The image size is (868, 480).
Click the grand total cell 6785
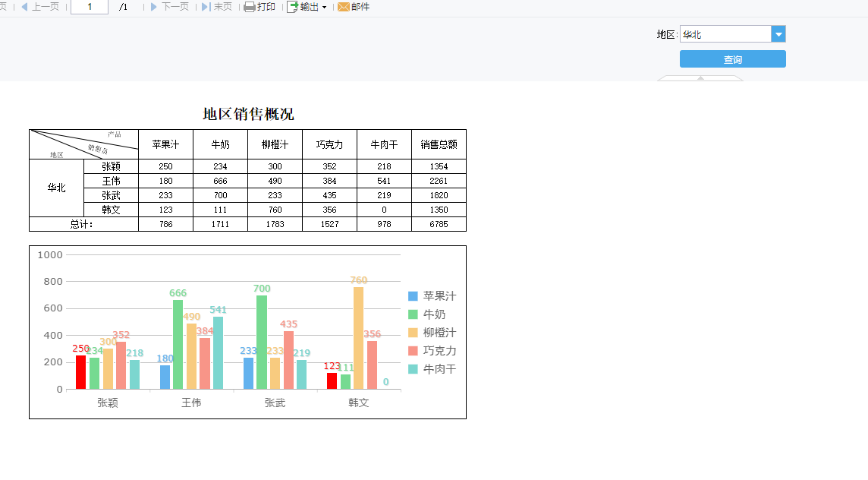coord(439,224)
